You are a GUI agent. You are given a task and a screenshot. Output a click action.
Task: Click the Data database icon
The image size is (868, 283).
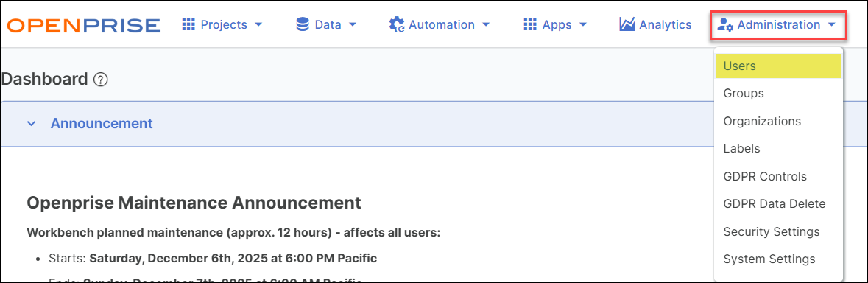303,24
